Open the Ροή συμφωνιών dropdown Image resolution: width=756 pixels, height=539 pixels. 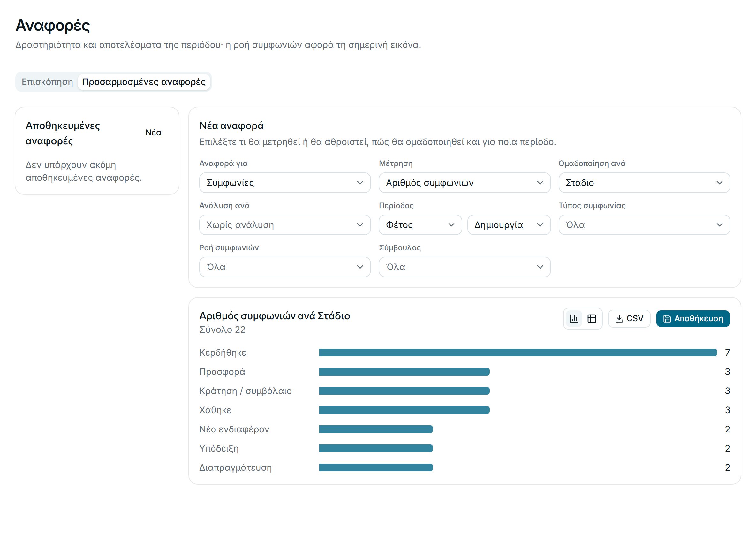285,267
